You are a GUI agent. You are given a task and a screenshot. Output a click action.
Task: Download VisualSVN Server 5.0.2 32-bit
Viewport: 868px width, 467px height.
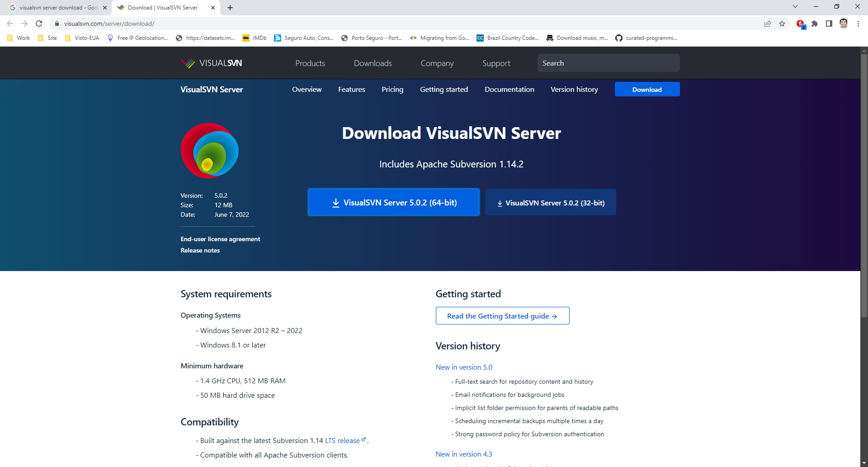point(550,203)
